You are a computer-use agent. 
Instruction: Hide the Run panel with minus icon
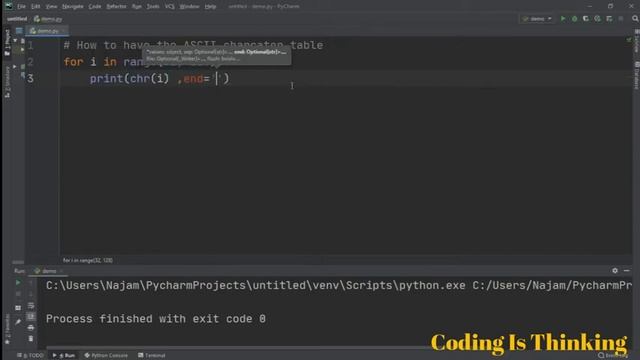pos(627,271)
